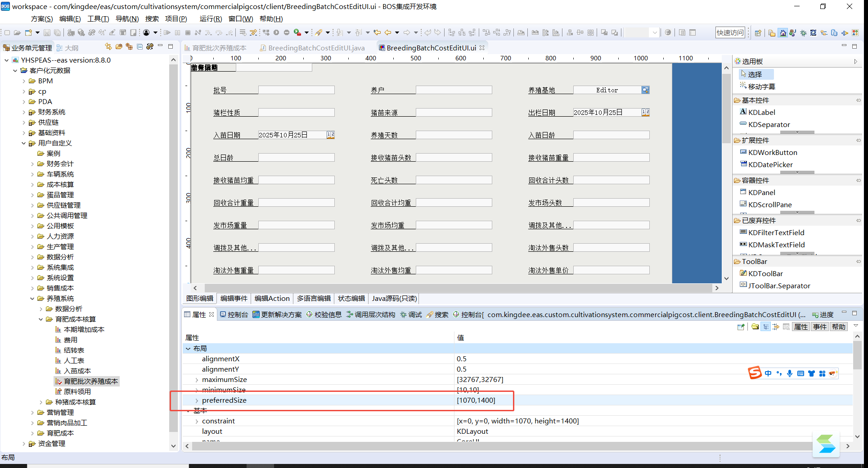Viewport: 868px width, 468px height.
Task: Select the 选择 pointer tool in the palette
Action: [755, 74]
